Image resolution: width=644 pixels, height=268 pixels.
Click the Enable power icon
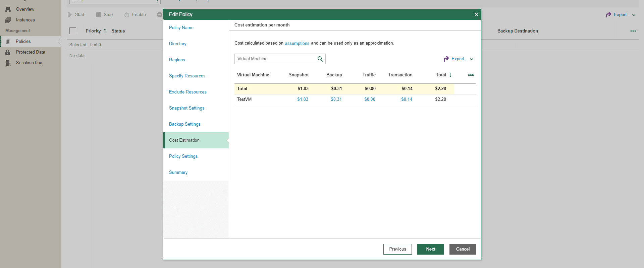pyautogui.click(x=127, y=15)
